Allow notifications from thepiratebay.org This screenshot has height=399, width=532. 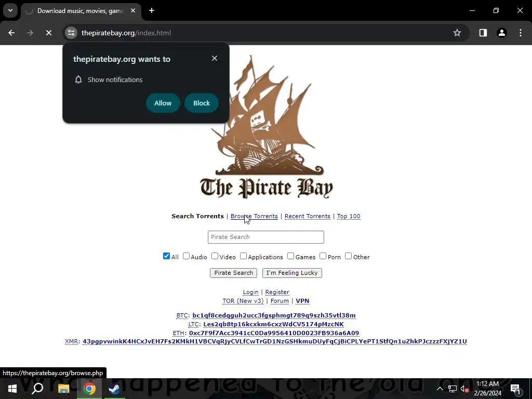(x=163, y=103)
